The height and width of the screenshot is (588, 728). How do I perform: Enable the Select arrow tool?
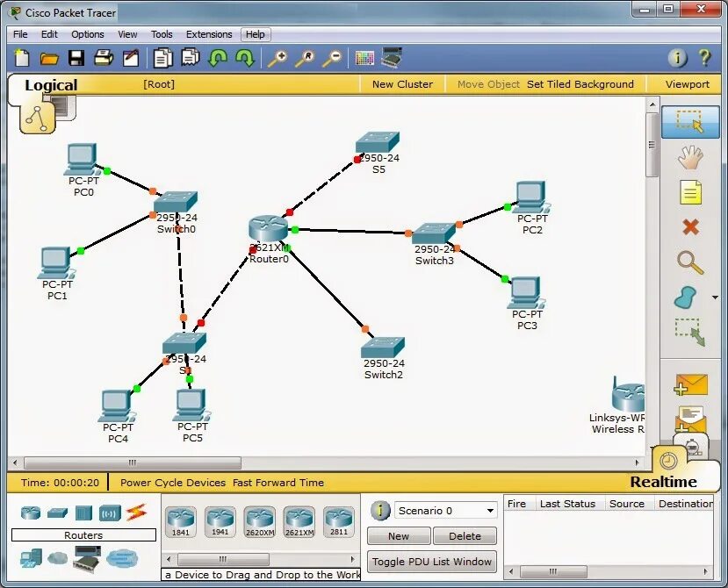tap(690, 122)
